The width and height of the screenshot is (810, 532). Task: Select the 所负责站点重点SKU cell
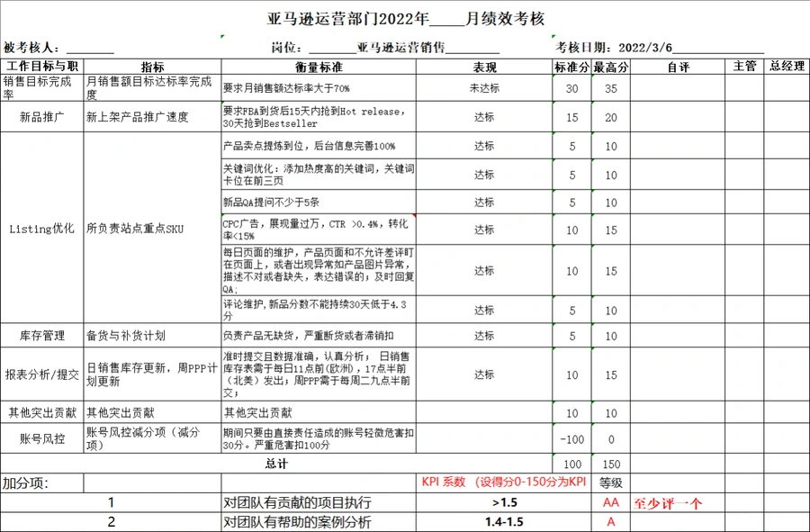(x=152, y=229)
